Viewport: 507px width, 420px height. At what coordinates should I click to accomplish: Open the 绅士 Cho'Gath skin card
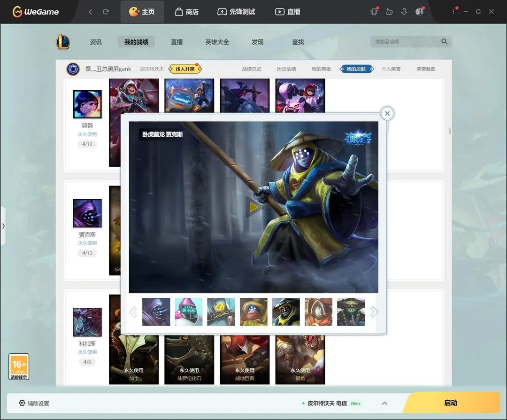[134, 359]
